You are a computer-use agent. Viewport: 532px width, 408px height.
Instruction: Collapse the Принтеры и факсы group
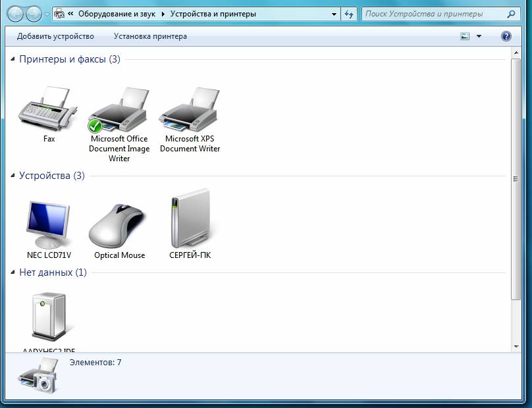point(13,60)
